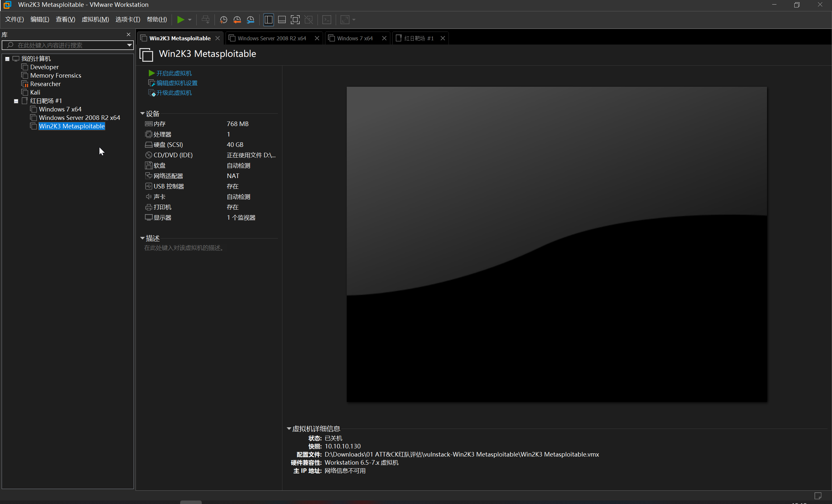Collapse the 设备 section
The image size is (832, 504).
tap(142, 114)
